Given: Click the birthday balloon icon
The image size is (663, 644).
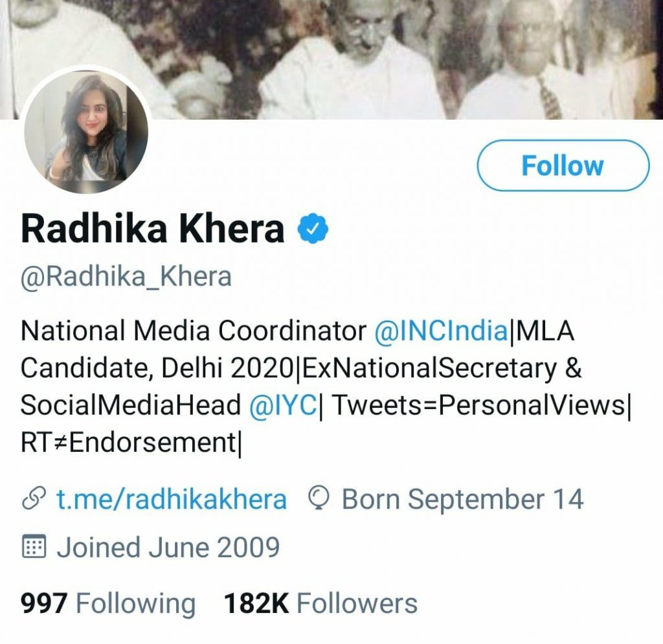Looking at the screenshot, I should pyautogui.click(x=322, y=499).
